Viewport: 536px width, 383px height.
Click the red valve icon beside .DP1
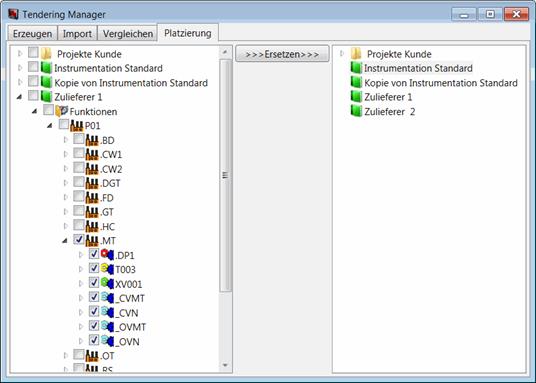click(x=107, y=255)
